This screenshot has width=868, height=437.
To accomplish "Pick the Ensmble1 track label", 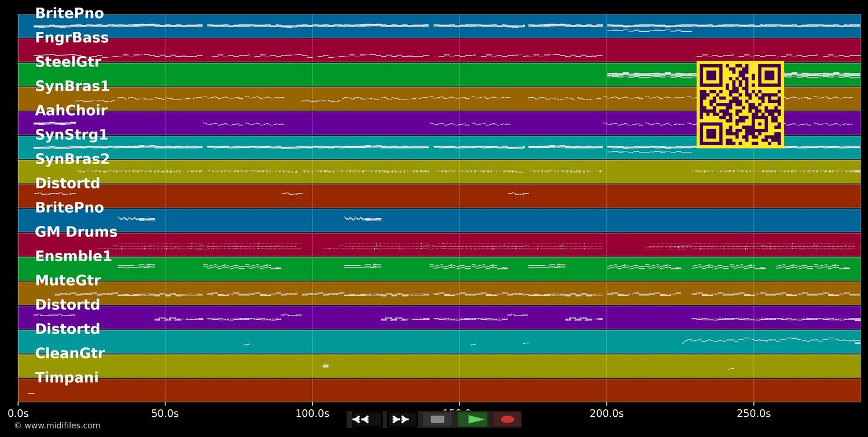I will coord(73,257).
